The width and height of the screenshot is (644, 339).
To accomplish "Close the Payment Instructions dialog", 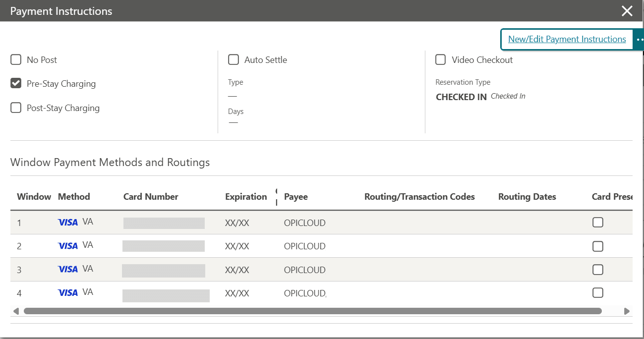I will 627,11.
